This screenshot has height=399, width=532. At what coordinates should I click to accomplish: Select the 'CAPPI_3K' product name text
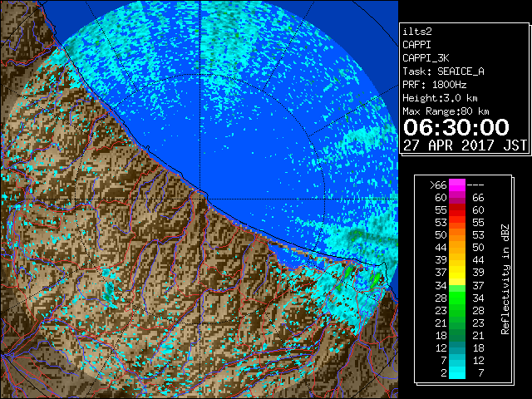[426, 58]
